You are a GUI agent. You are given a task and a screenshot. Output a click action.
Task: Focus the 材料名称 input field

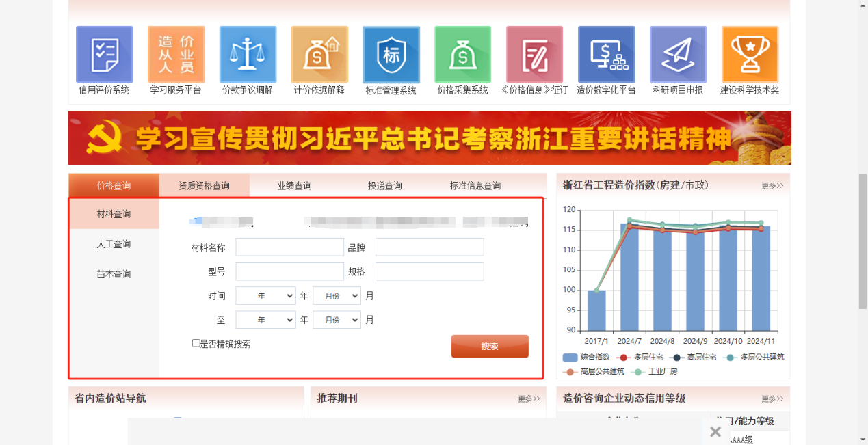(x=290, y=247)
